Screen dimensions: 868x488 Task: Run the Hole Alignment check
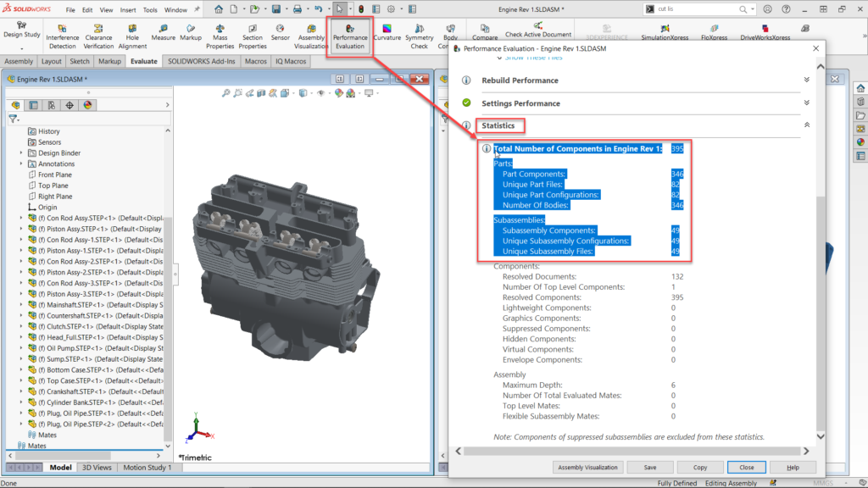[132, 36]
